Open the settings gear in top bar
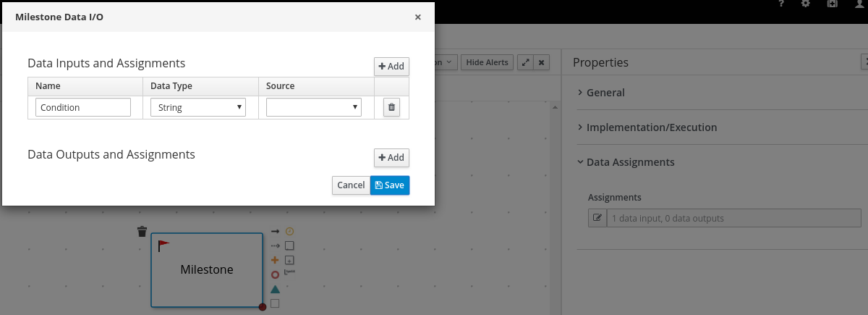This screenshot has height=315, width=868. (806, 4)
